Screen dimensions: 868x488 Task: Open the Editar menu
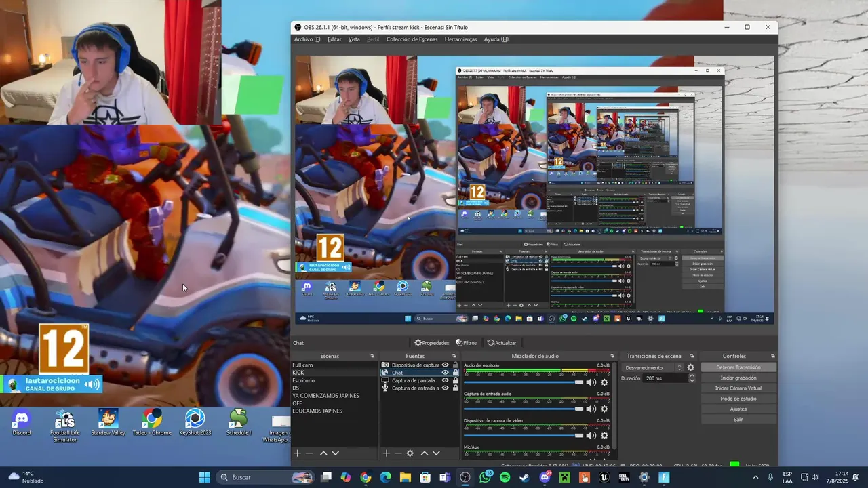click(334, 39)
